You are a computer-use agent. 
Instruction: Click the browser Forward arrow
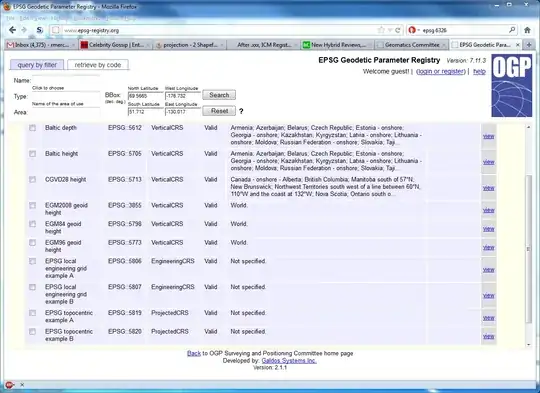(24, 30)
